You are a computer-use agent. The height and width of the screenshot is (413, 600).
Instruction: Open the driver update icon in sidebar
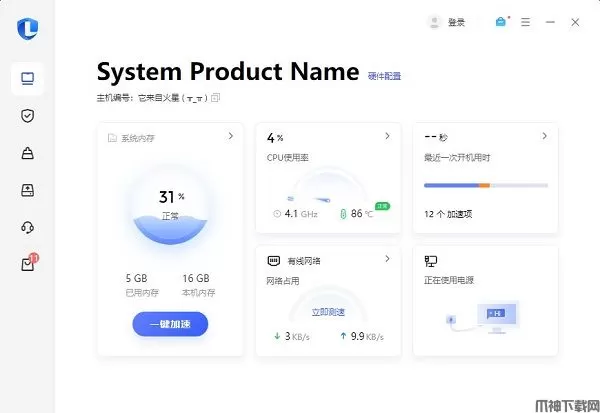[28, 190]
